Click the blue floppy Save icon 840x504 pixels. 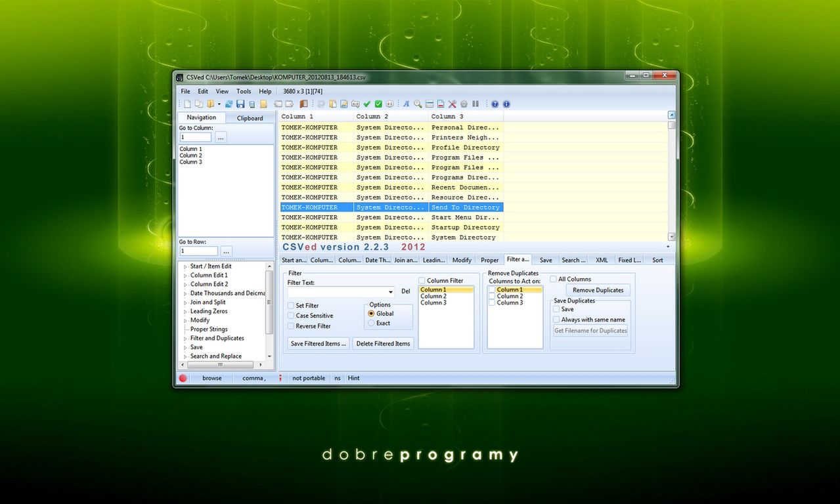pyautogui.click(x=240, y=104)
